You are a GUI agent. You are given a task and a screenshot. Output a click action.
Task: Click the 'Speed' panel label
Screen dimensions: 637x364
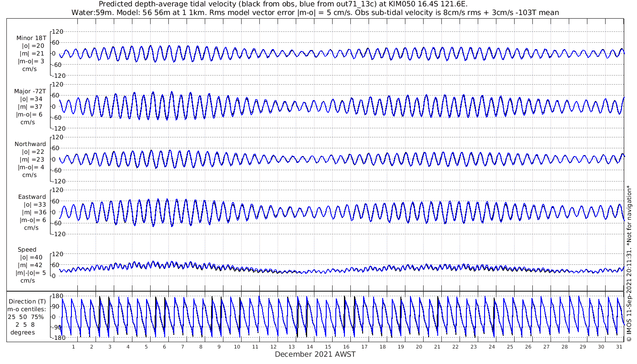tap(27, 250)
